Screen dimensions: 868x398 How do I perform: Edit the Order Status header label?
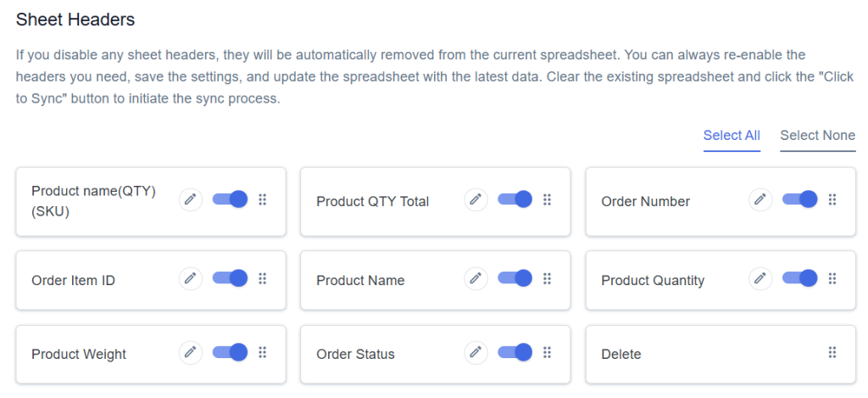476,352
